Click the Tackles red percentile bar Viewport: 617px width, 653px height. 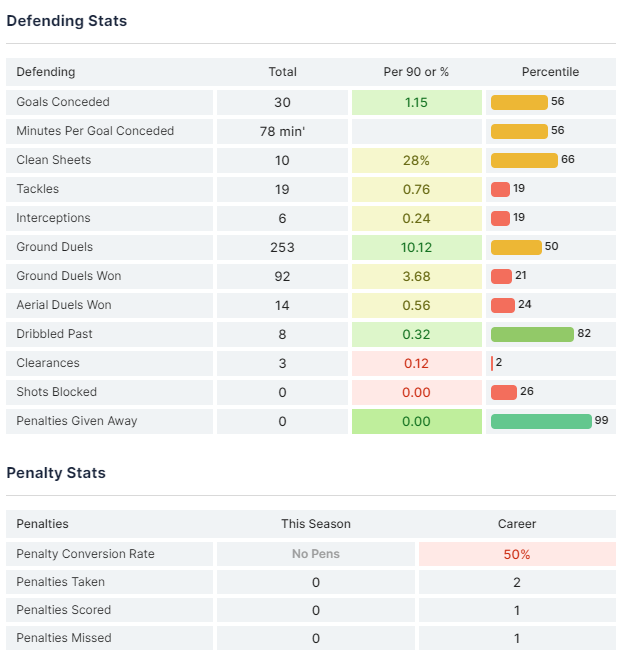pyautogui.click(x=500, y=189)
